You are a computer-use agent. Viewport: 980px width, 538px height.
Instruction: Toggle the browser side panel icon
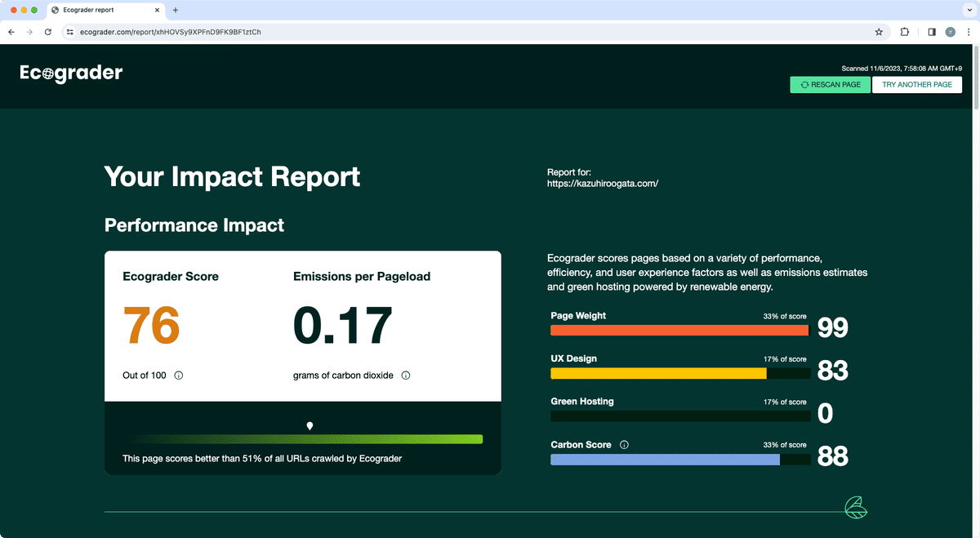pos(932,32)
